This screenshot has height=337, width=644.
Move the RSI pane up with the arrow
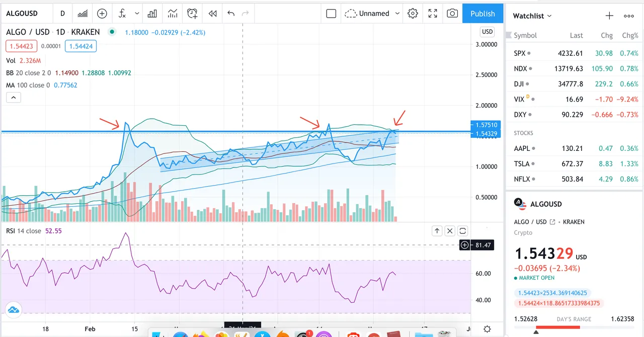pos(437,231)
